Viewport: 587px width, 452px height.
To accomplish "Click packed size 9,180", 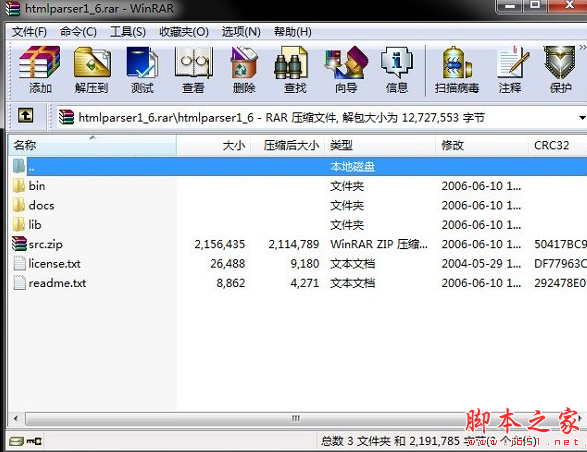I will pos(305,264).
